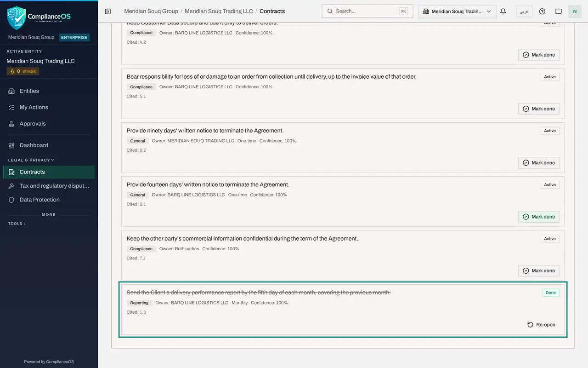Click the streak flame badge
The image size is (588, 368).
(x=23, y=71)
